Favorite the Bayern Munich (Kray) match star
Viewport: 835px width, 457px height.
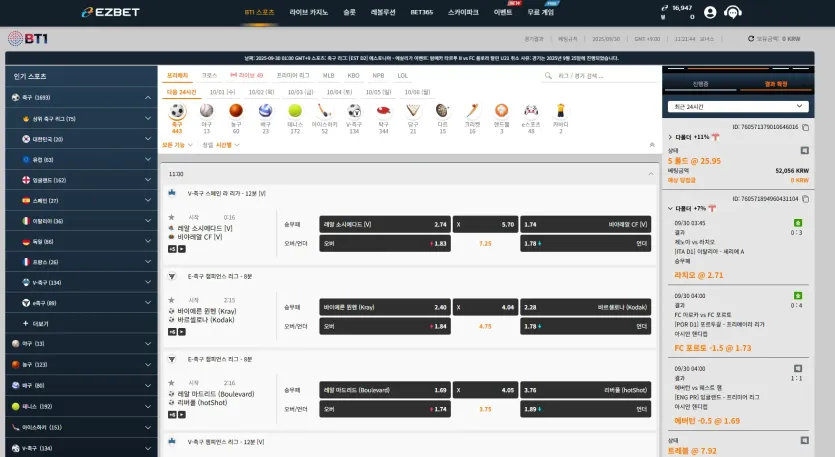click(171, 300)
